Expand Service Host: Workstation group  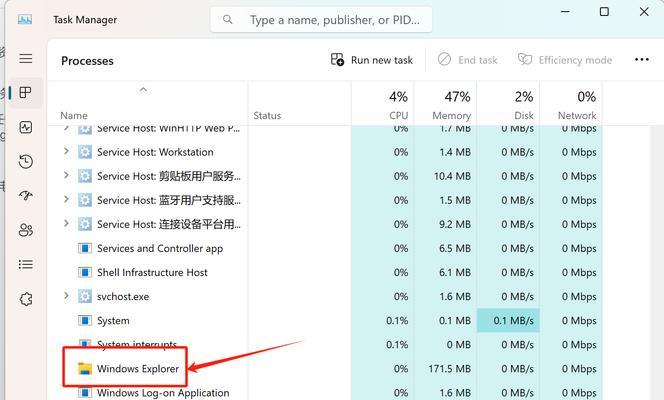66,151
